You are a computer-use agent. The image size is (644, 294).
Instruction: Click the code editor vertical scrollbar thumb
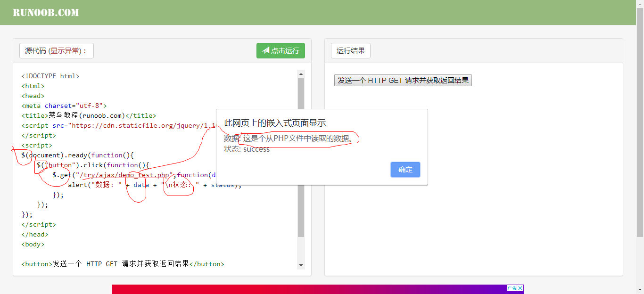301,158
